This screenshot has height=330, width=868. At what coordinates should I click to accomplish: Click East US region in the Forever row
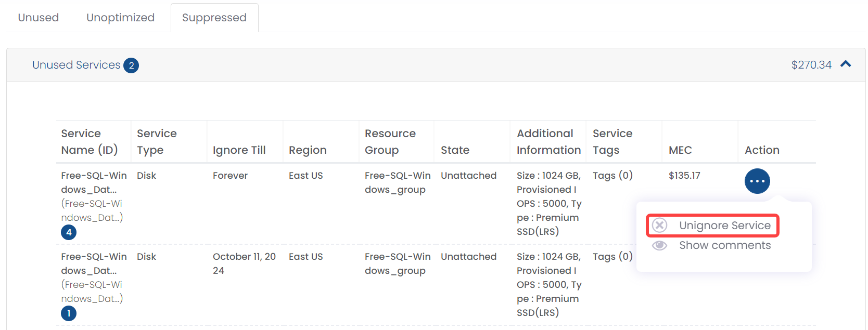tap(306, 176)
